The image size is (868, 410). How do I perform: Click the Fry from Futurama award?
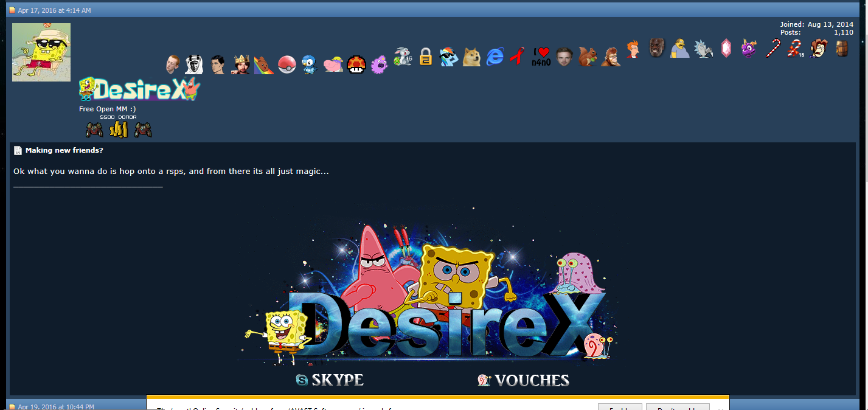tap(633, 49)
